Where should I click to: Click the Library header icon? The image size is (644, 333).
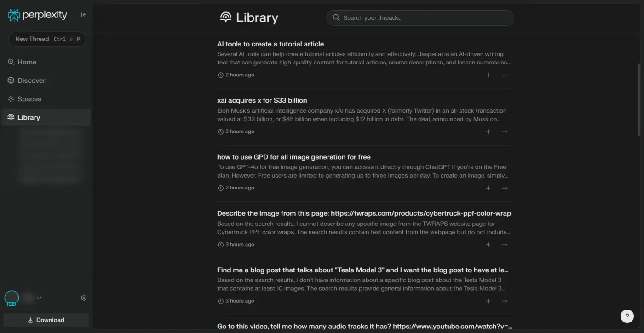pos(226,17)
